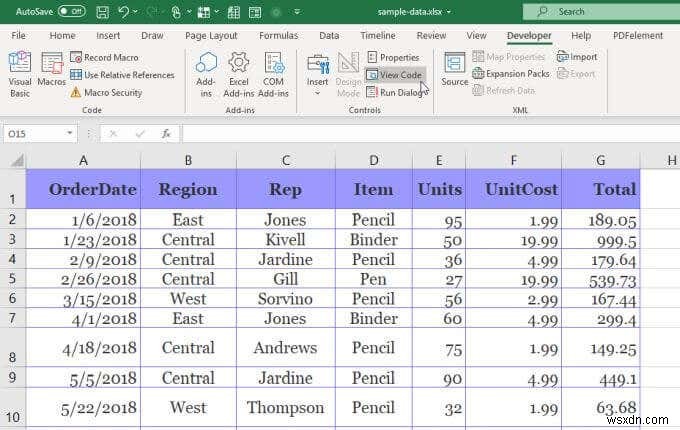Open the View tab
Image resolution: width=680 pixels, height=430 pixels.
[x=476, y=36]
